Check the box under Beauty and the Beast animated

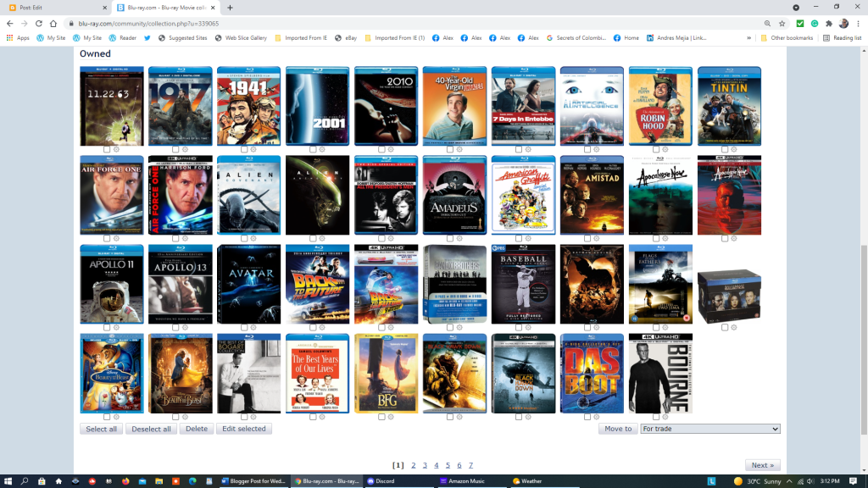pyautogui.click(x=107, y=416)
